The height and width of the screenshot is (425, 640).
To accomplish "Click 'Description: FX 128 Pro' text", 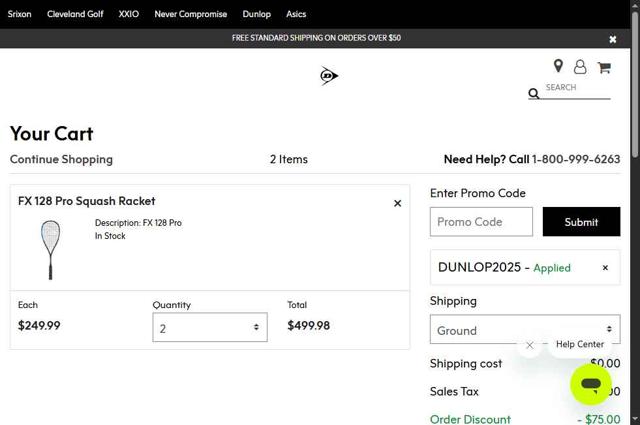I will click(138, 223).
